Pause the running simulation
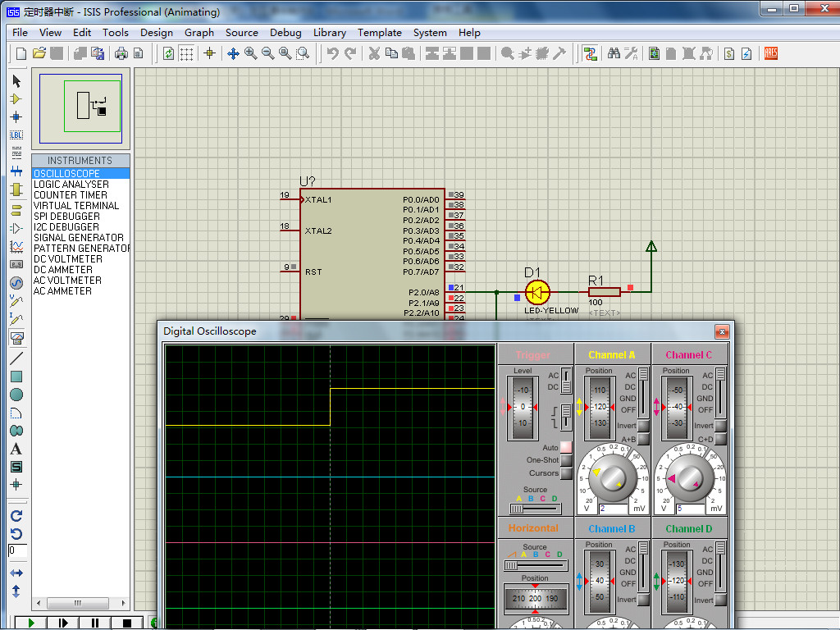This screenshot has width=840, height=630. coord(95,623)
